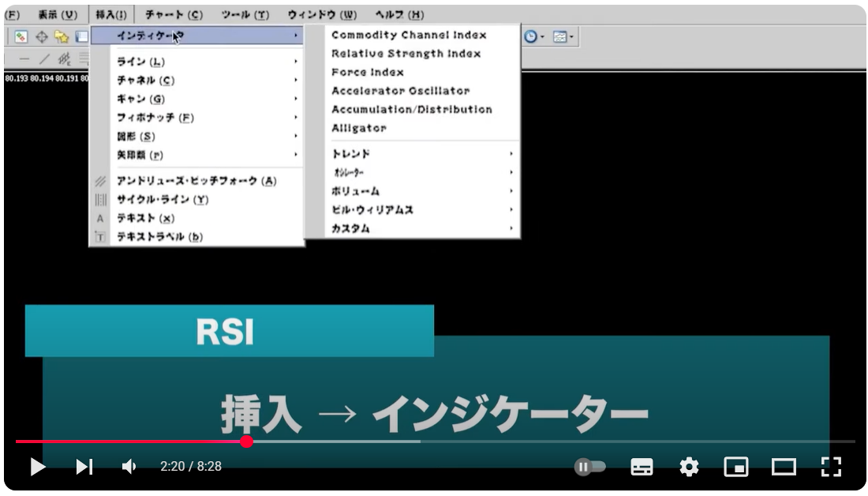Click the Text 'A' icon in menu
Image resolution: width=868 pixels, height=496 pixels.
click(x=100, y=218)
